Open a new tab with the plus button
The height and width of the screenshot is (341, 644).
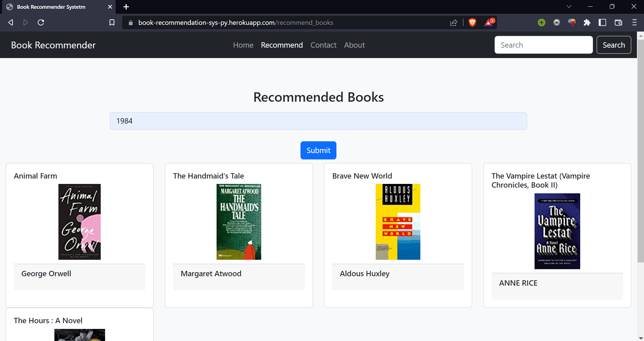pyautogui.click(x=126, y=7)
